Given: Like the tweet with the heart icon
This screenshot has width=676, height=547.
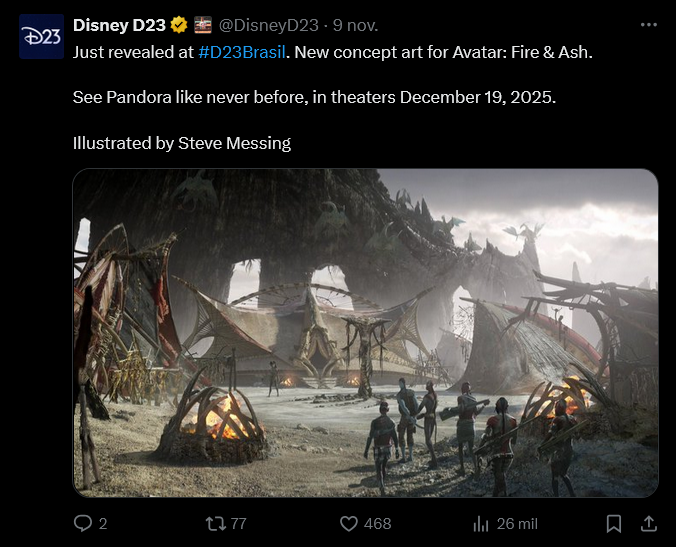Looking at the screenshot, I should coord(349,523).
